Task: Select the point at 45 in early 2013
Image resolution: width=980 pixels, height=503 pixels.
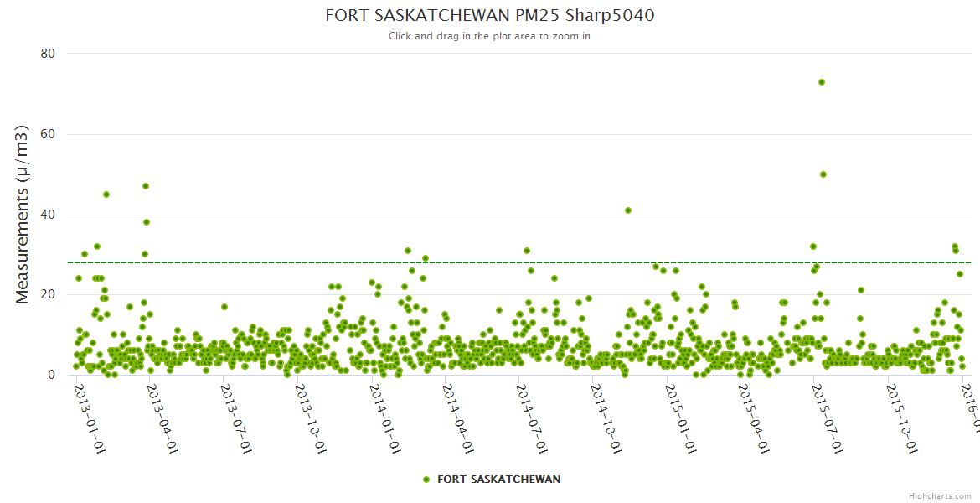Action: click(106, 194)
